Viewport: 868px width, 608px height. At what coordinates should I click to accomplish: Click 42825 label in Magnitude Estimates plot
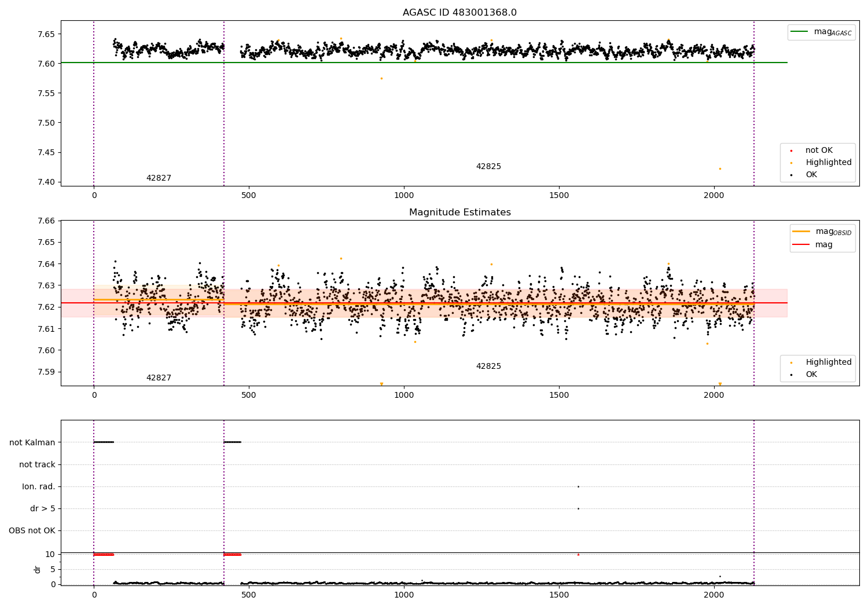tap(488, 366)
